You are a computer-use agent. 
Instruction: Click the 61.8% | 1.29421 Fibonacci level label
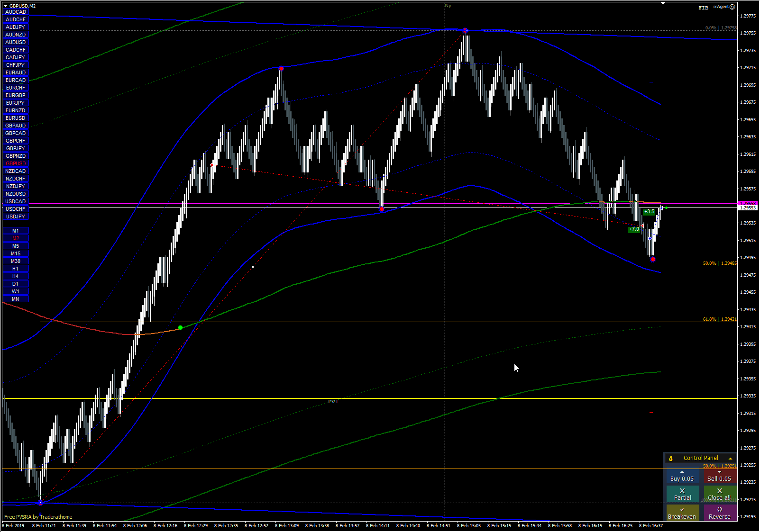pyautogui.click(x=720, y=319)
